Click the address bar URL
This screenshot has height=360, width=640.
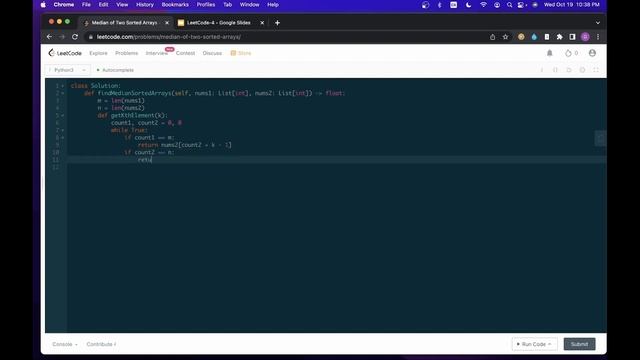point(169,37)
